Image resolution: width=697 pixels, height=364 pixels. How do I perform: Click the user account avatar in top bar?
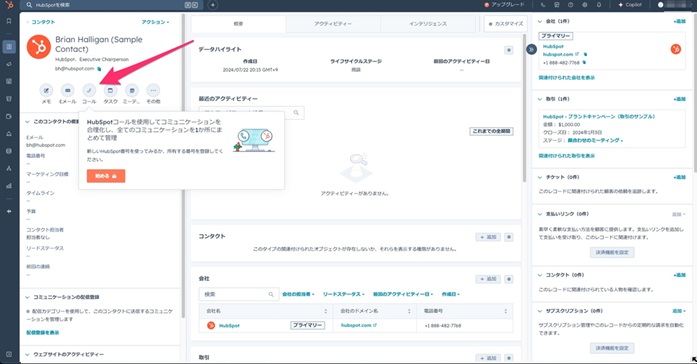661,5
